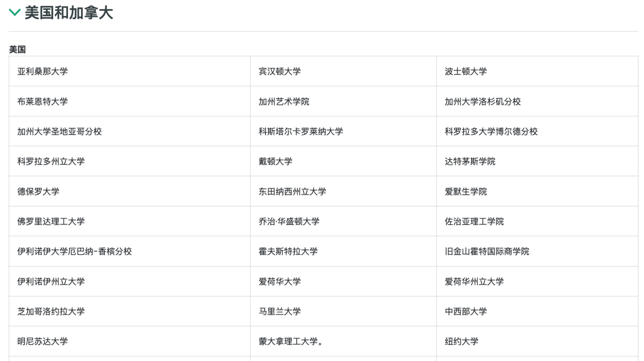Collapse the 美国和加拿大 section chevron
644x361 pixels.
pos(15,13)
